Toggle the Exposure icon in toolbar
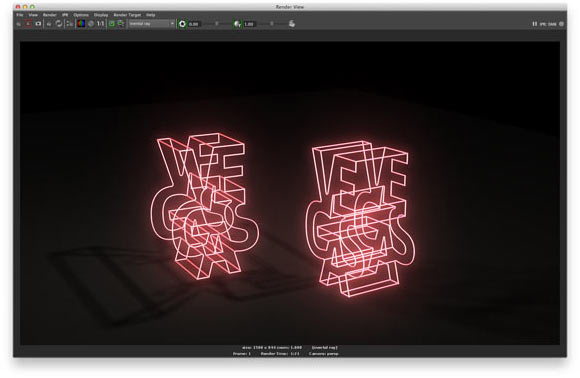The width and height of the screenshot is (580, 378). pyautogui.click(x=182, y=24)
